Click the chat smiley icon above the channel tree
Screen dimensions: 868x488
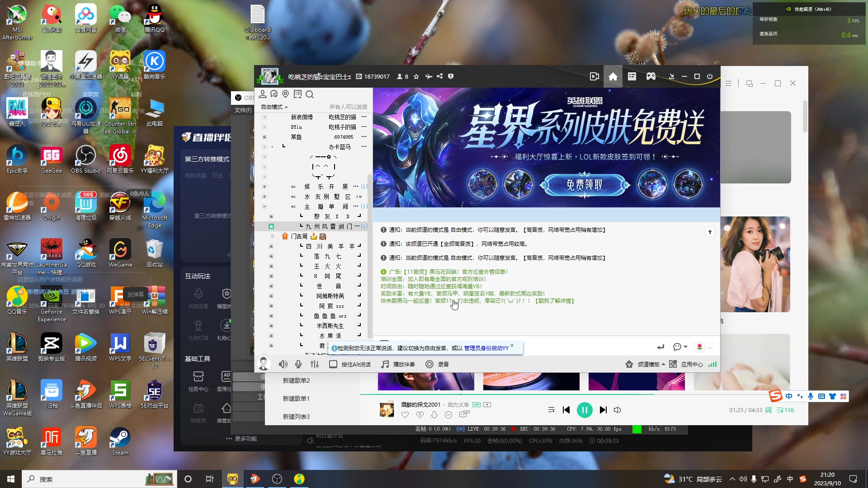click(274, 94)
